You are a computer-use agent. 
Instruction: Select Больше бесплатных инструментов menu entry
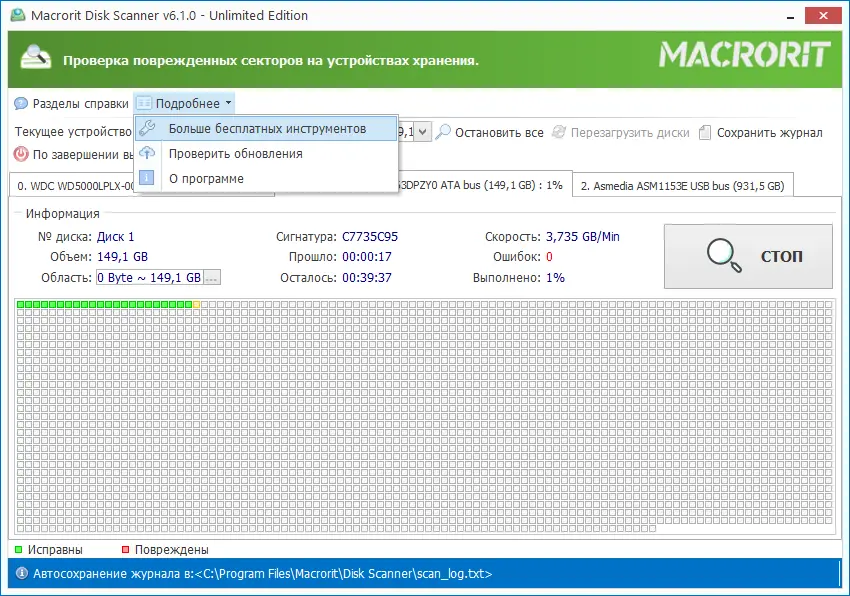(x=266, y=129)
